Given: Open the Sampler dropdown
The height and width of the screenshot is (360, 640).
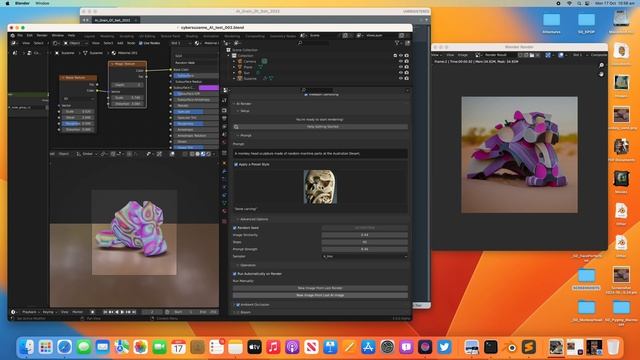Looking at the screenshot, I should click(x=364, y=256).
